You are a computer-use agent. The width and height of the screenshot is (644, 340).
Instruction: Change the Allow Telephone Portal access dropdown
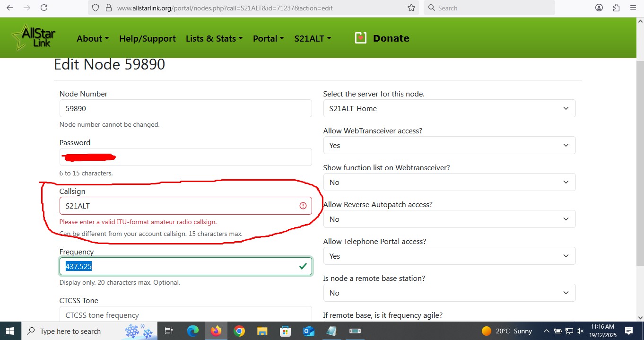(449, 256)
